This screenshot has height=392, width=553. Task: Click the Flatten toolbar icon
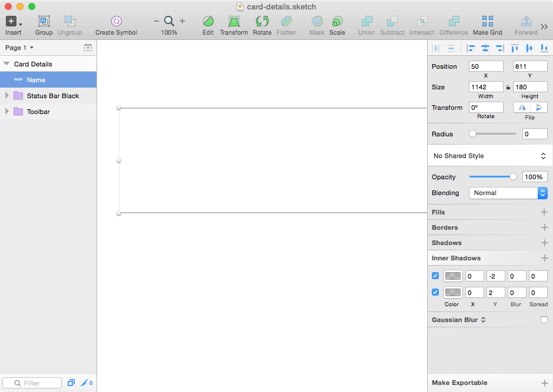coord(287,22)
